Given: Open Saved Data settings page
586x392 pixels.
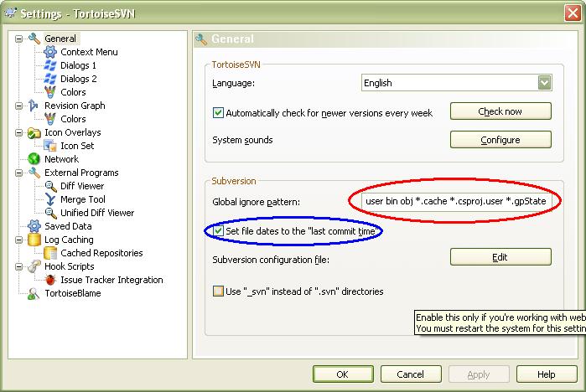Looking at the screenshot, I should (x=68, y=226).
